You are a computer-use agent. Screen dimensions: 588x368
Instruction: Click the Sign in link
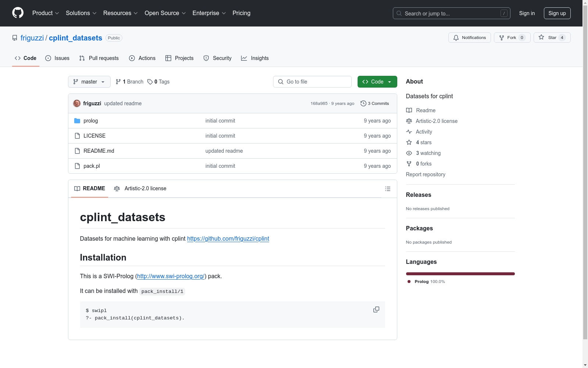(527, 13)
